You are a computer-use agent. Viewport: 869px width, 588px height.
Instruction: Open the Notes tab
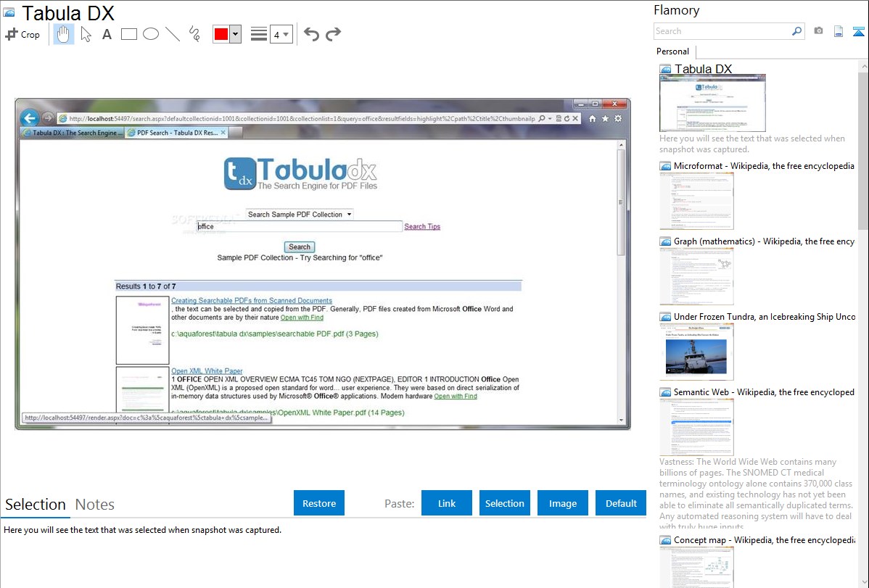[x=95, y=505]
